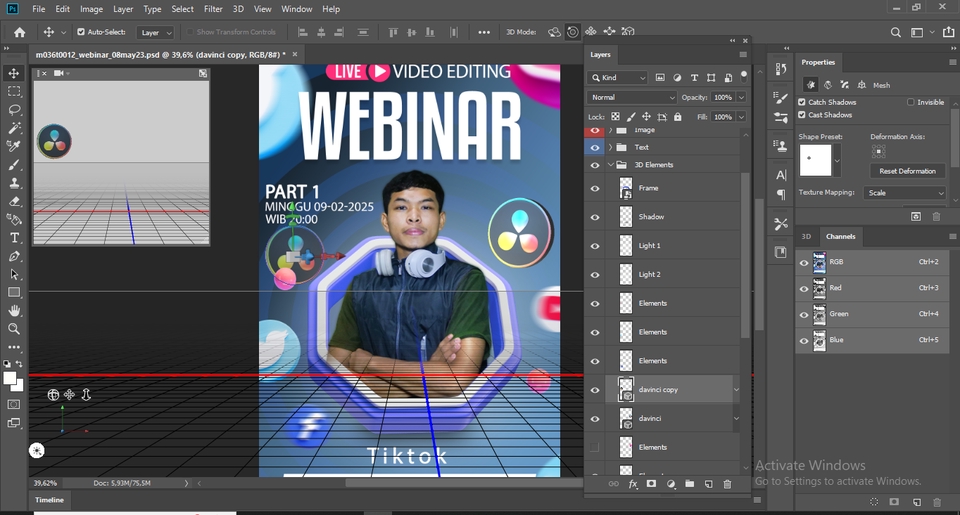Screen dimensions: 960x515
Task: Click the Opacity value field
Action: (722, 97)
